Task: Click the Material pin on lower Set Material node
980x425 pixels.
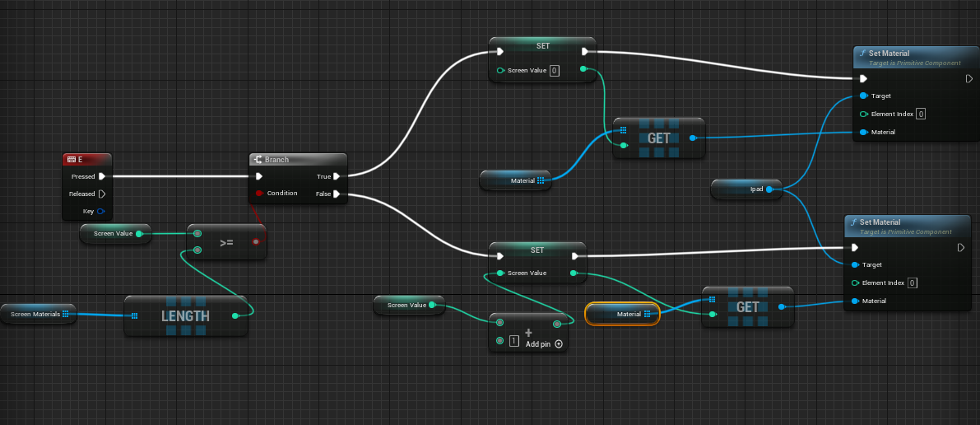Action: click(x=855, y=301)
